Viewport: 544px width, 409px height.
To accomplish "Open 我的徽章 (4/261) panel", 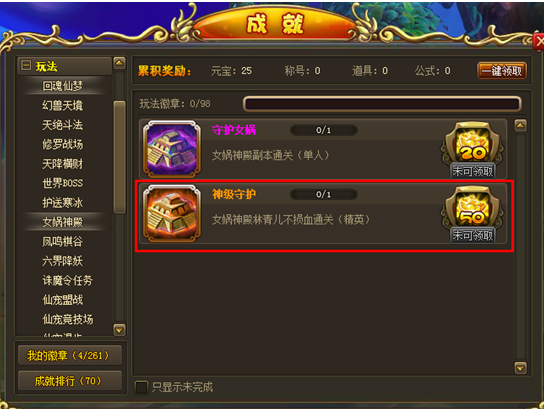I will point(70,355).
